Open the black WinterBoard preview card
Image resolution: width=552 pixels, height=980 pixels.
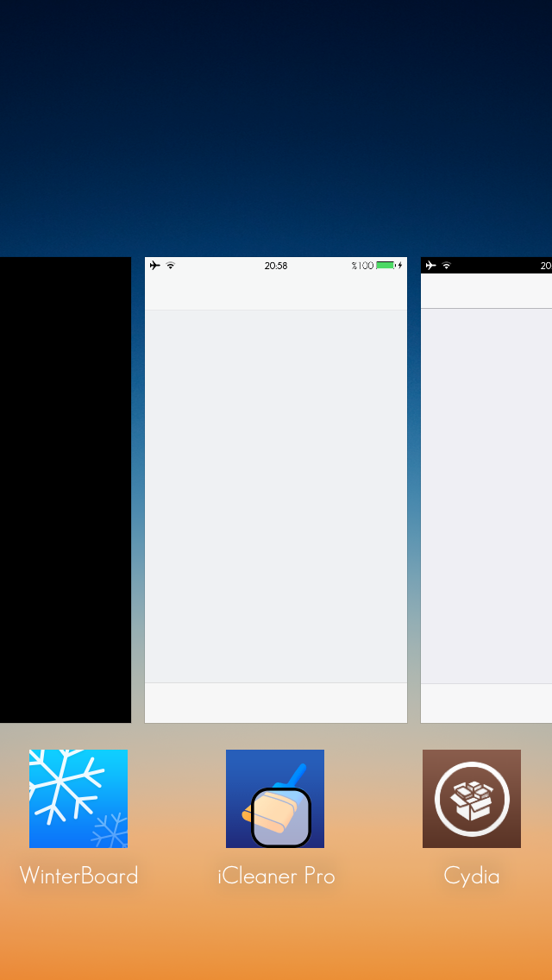66,490
